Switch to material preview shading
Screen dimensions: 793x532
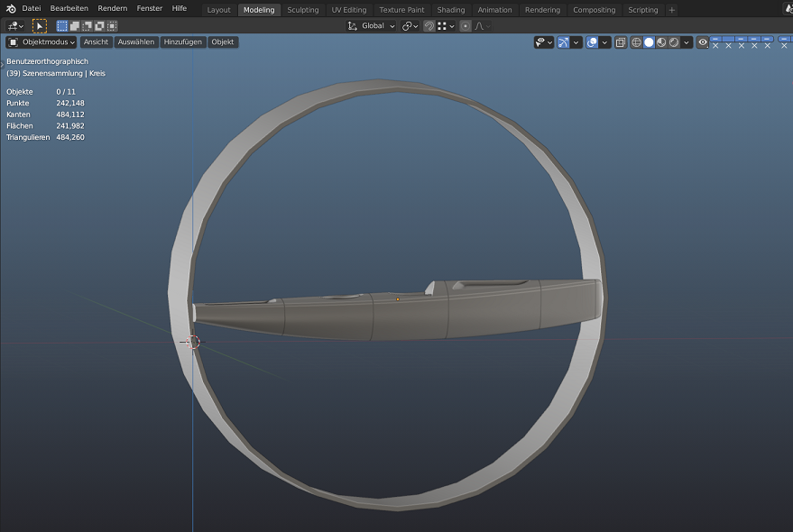point(661,42)
